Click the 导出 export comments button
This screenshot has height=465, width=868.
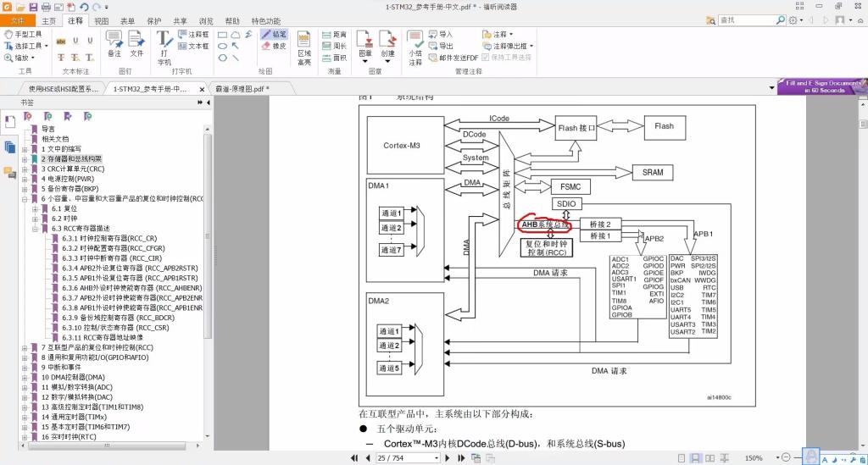pos(441,46)
